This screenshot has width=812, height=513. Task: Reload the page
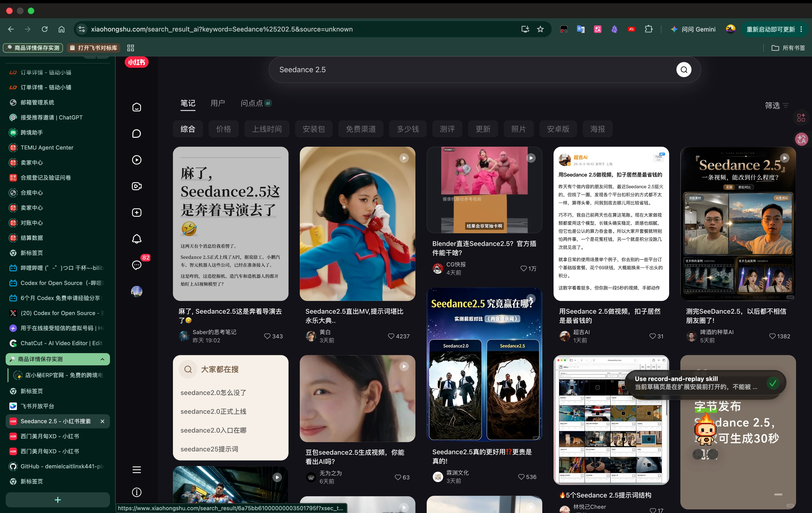coord(44,29)
